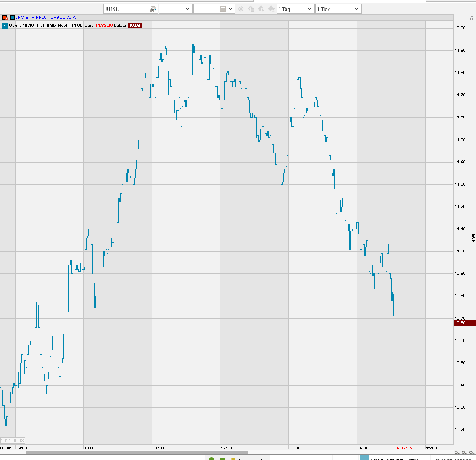
Task: Click the red 10,68 price label on axis
Action: (x=464, y=323)
